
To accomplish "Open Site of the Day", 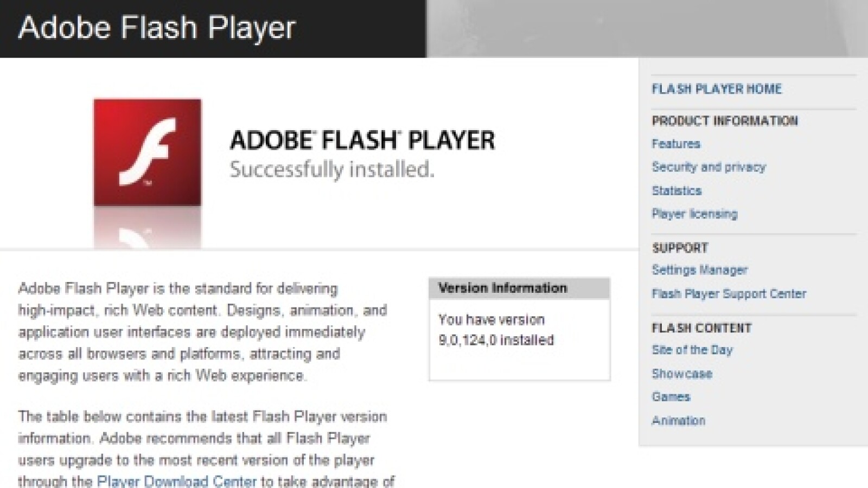I will pyautogui.click(x=692, y=350).
